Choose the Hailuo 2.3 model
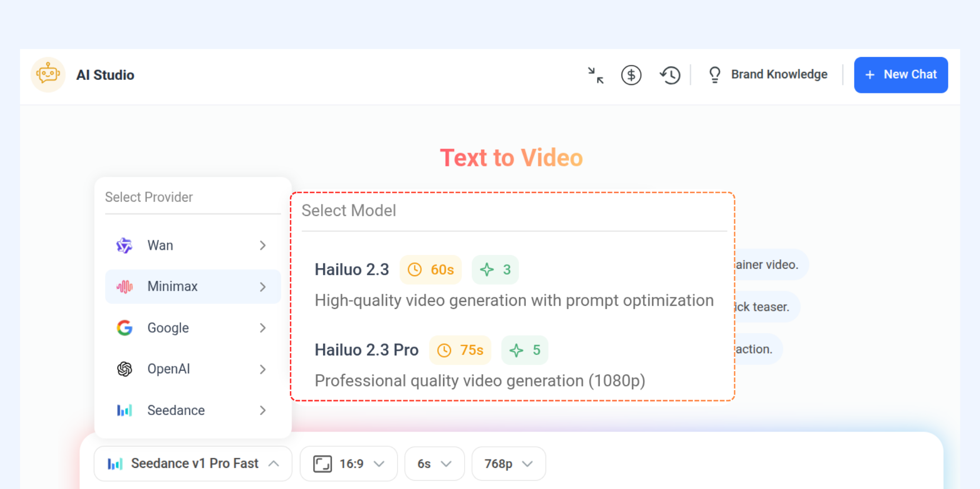The height and width of the screenshot is (489, 980). pos(514,284)
